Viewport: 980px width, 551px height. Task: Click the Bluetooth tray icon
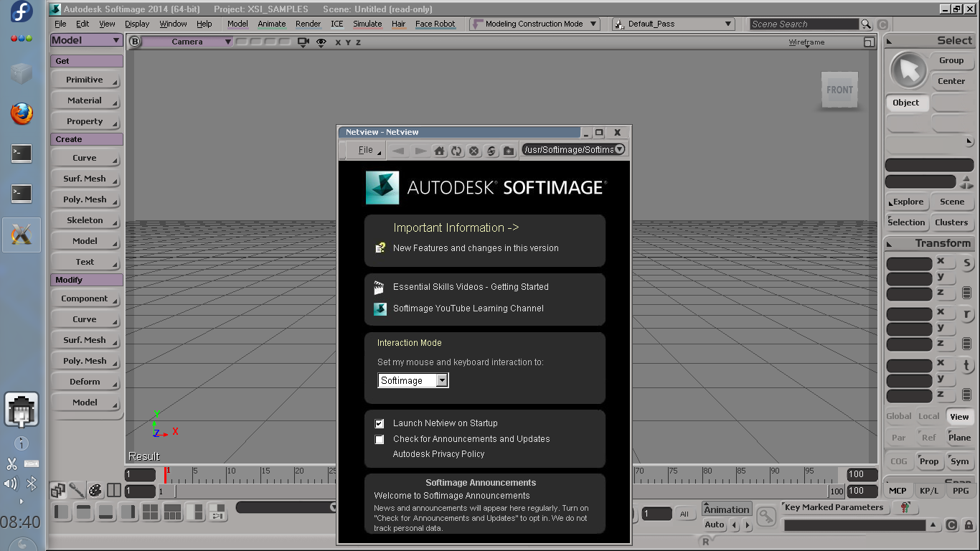[x=32, y=484]
